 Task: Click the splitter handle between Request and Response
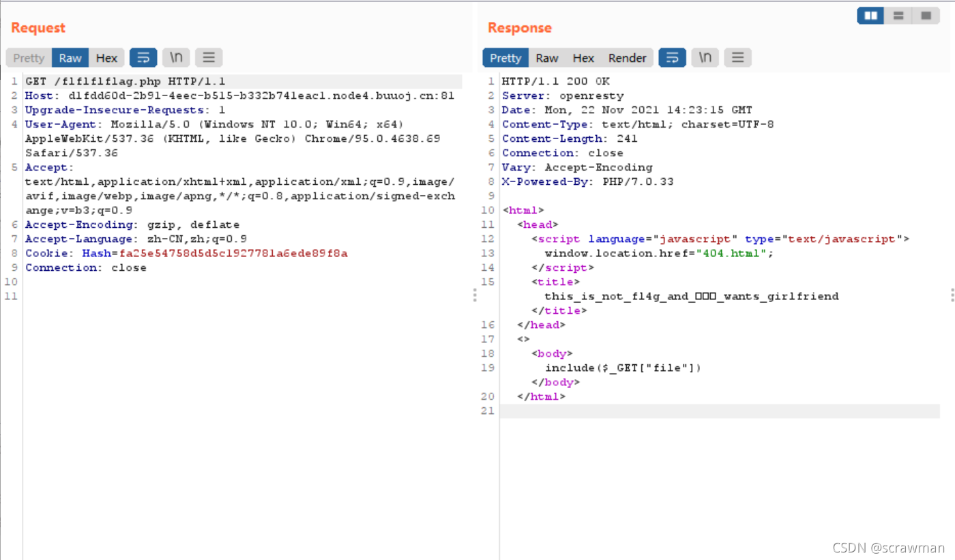tap(475, 295)
